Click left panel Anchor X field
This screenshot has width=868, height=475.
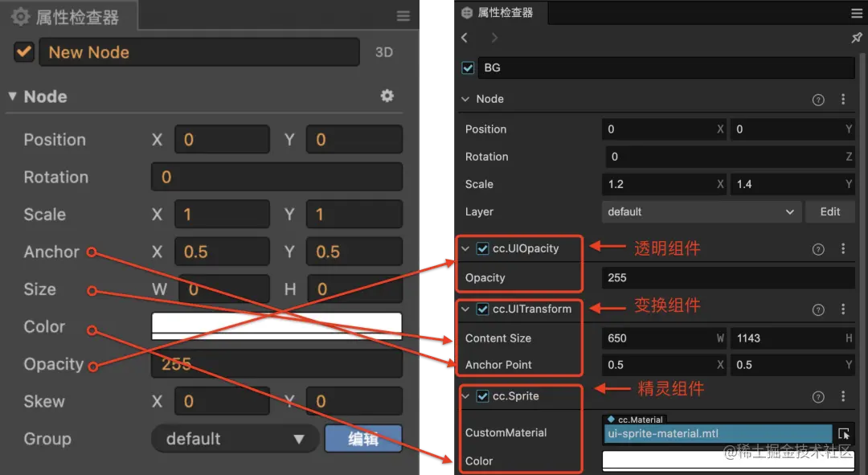pyautogui.click(x=222, y=252)
